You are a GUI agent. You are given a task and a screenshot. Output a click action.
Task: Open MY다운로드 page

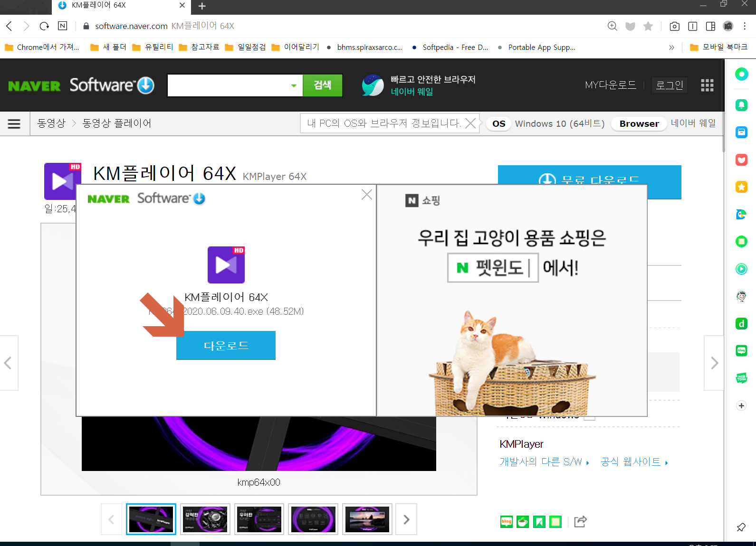(x=611, y=85)
